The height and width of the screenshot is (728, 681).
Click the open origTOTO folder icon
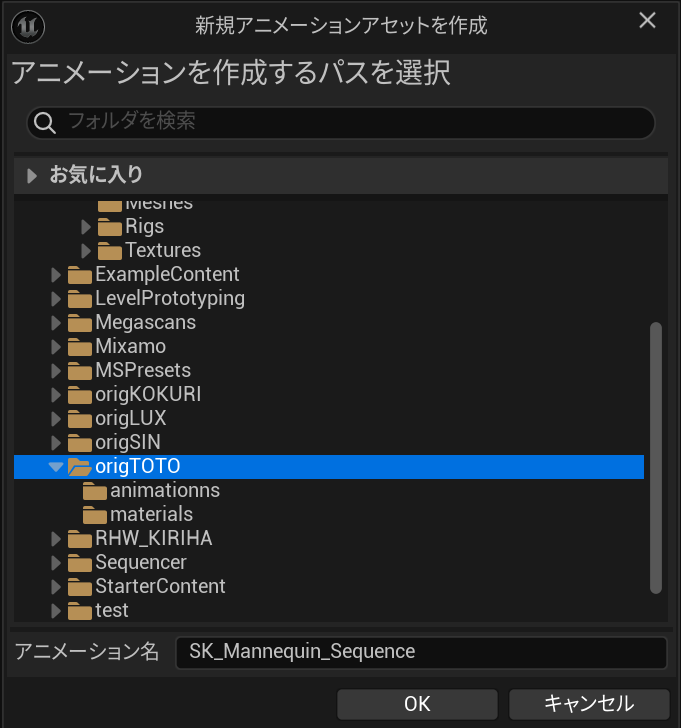click(x=79, y=466)
